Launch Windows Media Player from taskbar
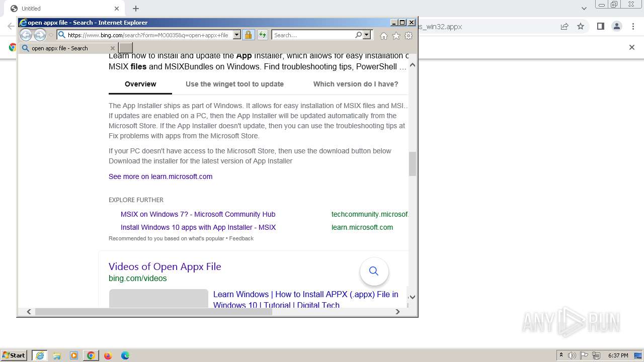Image resolution: width=644 pixels, height=362 pixels. [74, 355]
